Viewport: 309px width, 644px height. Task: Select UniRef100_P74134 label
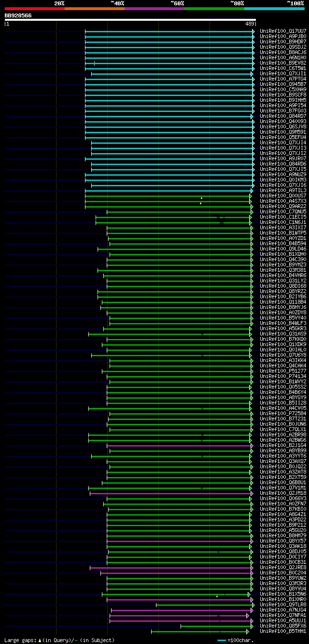[283, 376]
